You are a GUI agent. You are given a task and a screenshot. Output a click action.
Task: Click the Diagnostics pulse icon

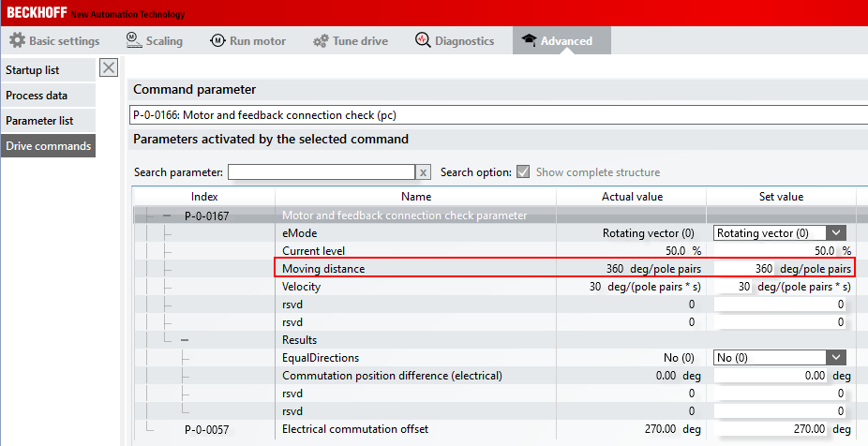click(x=422, y=40)
